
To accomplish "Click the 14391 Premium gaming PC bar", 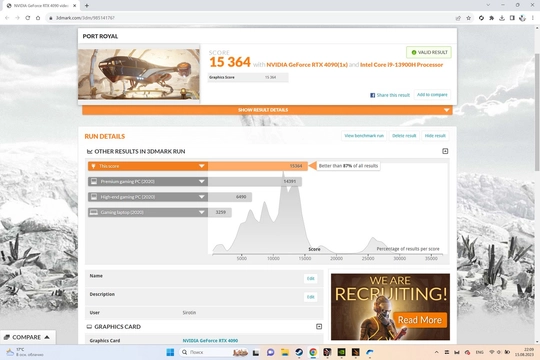I will [x=255, y=182].
